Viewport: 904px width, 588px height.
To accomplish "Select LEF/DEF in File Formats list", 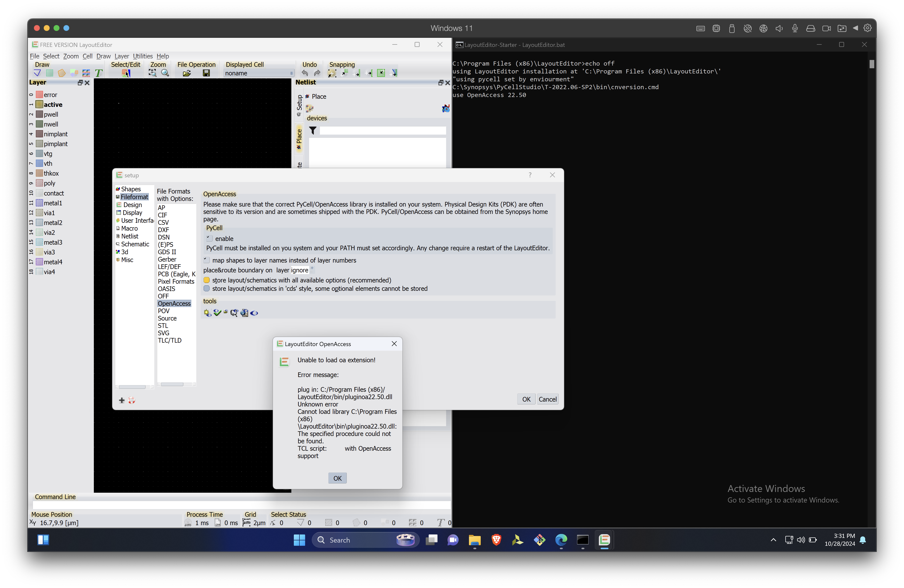I will [x=169, y=267].
